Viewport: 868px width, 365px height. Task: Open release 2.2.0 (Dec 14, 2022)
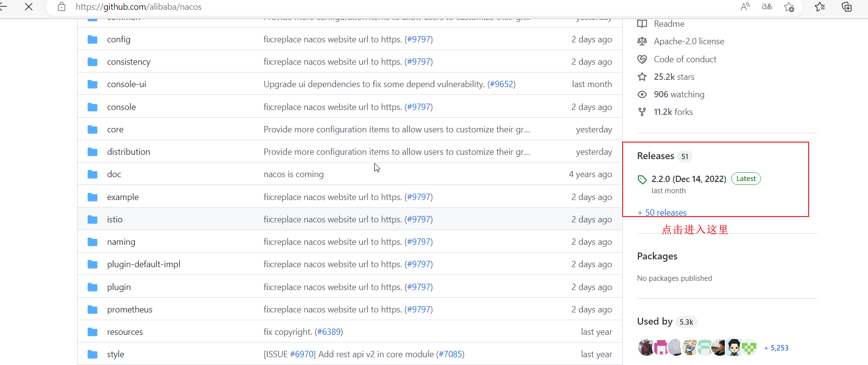[x=689, y=179]
